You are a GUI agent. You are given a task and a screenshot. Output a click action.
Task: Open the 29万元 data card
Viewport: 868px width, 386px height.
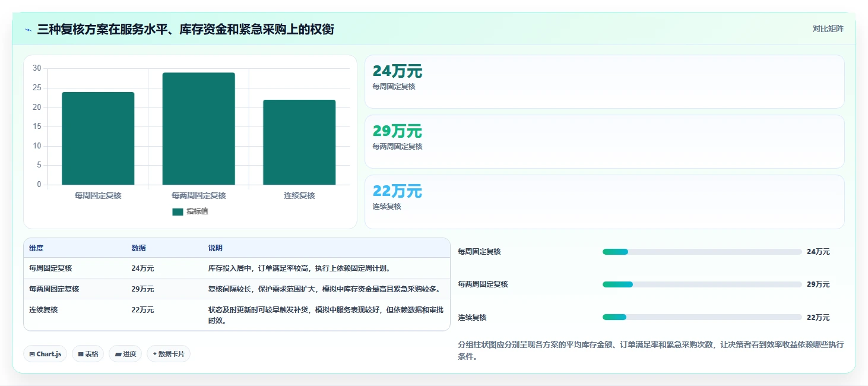[604, 141]
